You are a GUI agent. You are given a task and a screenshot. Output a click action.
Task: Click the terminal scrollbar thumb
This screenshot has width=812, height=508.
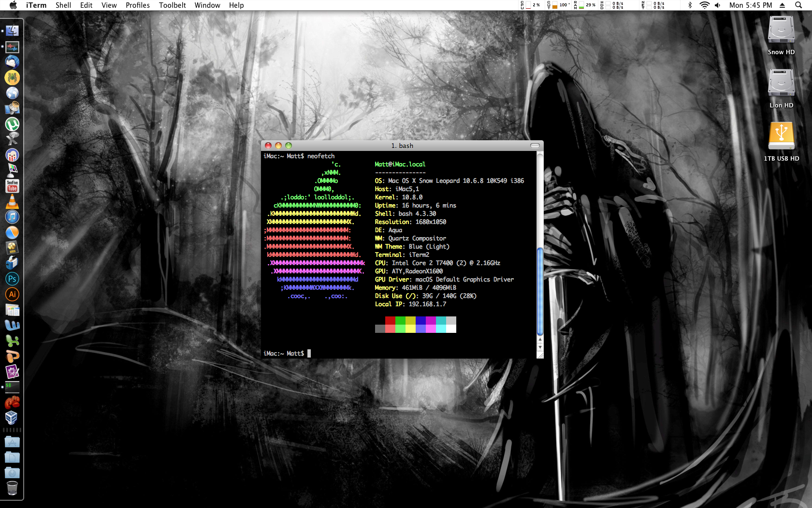pos(540,291)
